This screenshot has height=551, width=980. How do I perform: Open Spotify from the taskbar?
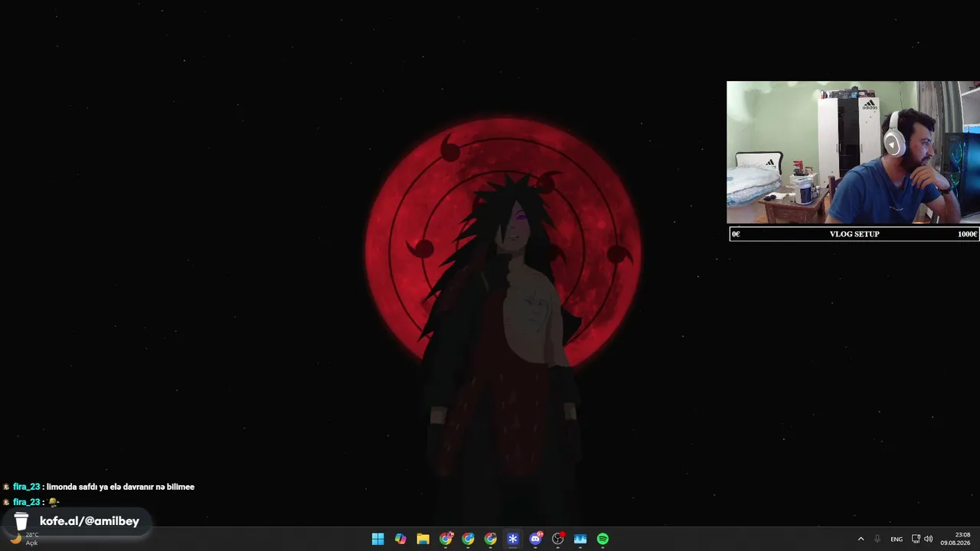[603, 539]
